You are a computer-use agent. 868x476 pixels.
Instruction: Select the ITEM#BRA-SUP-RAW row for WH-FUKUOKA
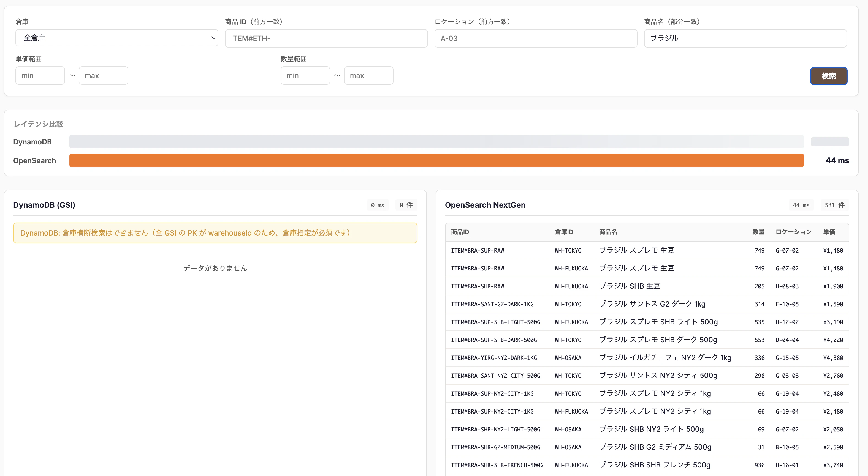point(647,268)
